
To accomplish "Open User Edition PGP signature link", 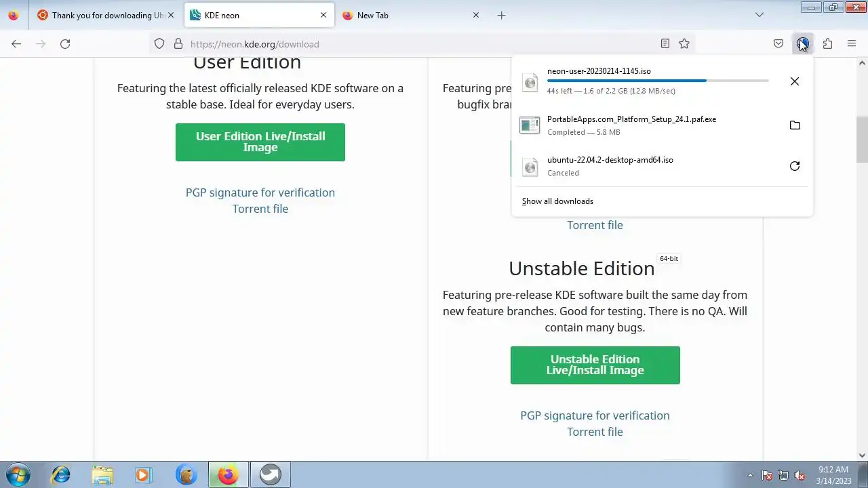I will pyautogui.click(x=260, y=192).
